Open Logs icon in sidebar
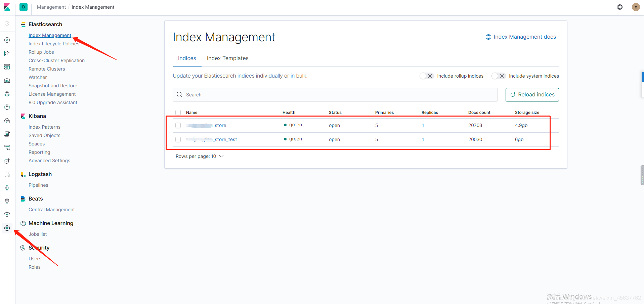 click(x=7, y=134)
